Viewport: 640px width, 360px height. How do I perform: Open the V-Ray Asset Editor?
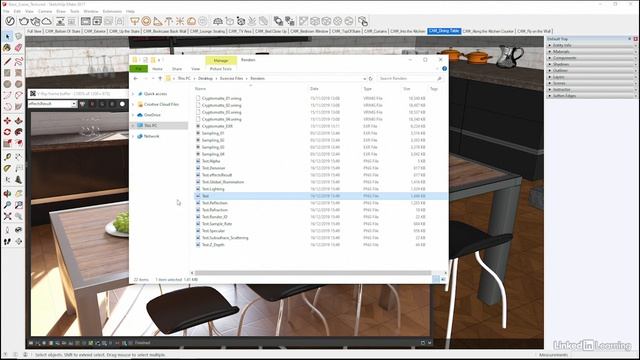[10, 21]
